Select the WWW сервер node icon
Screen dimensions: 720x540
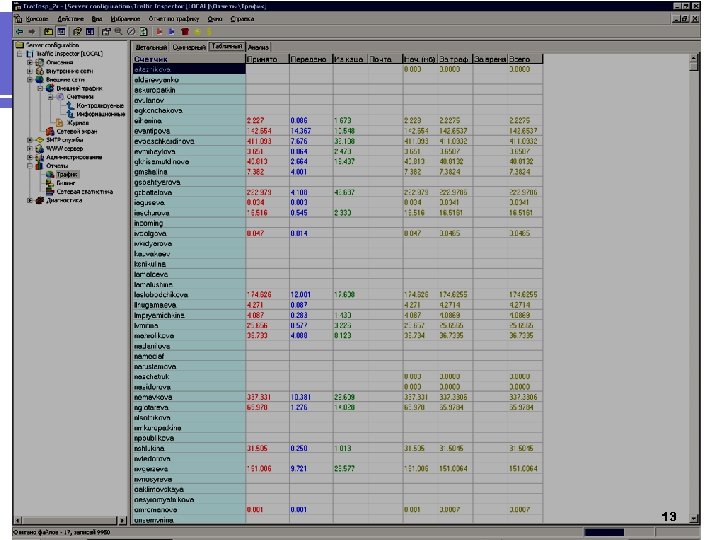pyautogui.click(x=40, y=149)
